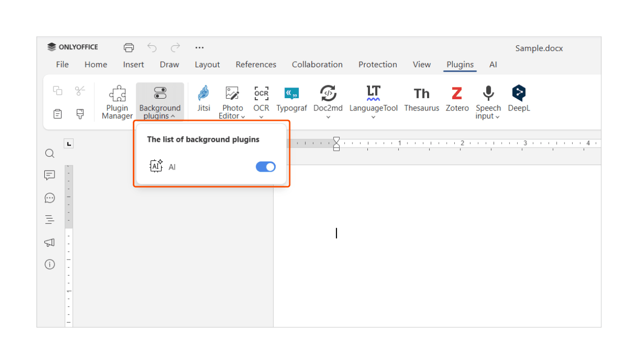
Task: Switch to the Collaboration tab
Action: pyautogui.click(x=317, y=64)
